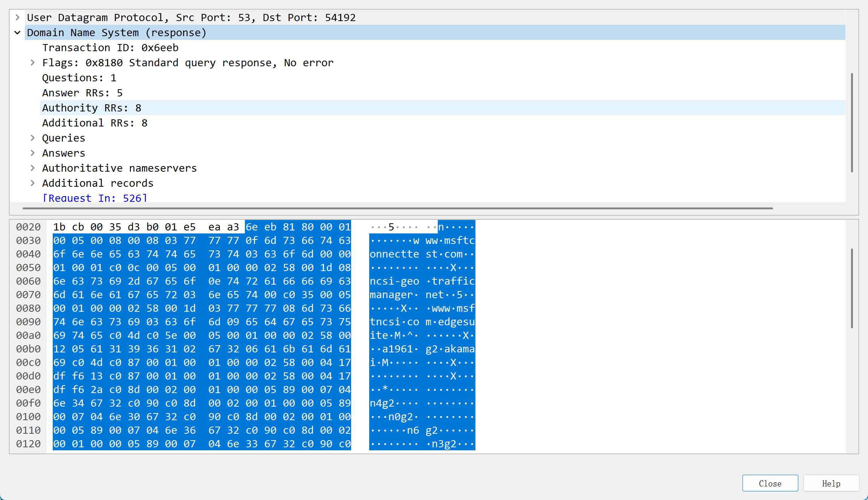This screenshot has width=868, height=500.
Task: Click hex bytes 81 80 in row 0020
Action: 298,227
